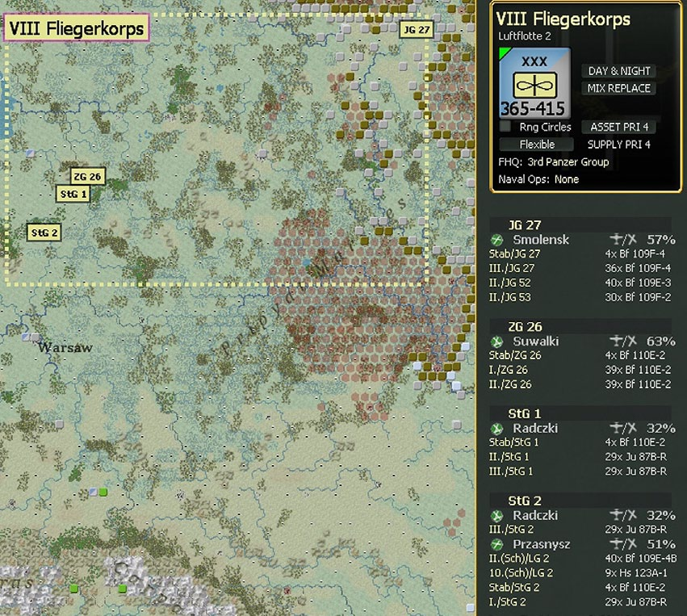Collapse the JG 27 group header
The width and height of the screenshot is (687, 616).
click(x=525, y=224)
